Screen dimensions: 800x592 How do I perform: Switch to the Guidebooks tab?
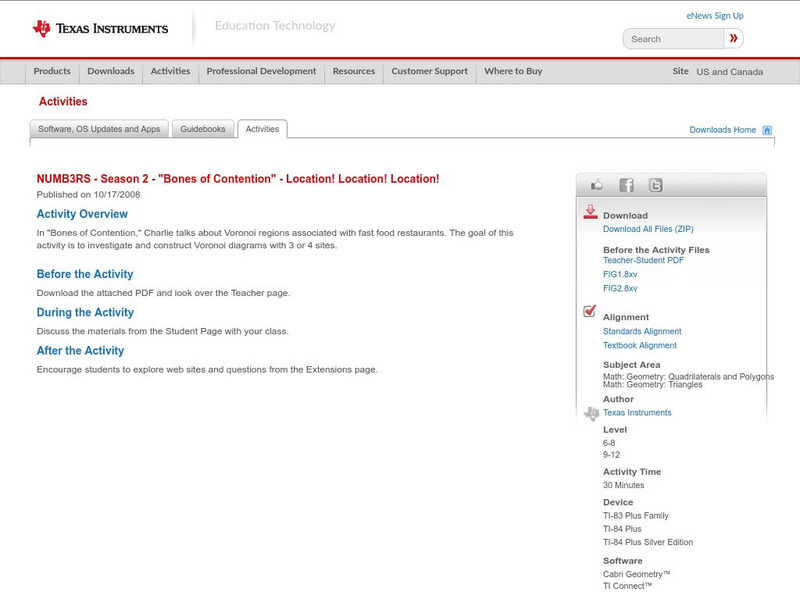click(203, 129)
